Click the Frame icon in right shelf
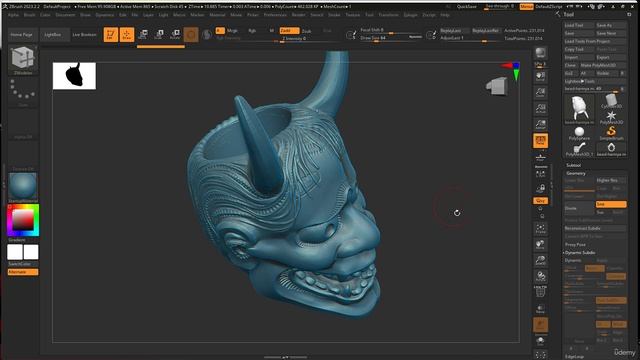 (x=541, y=229)
